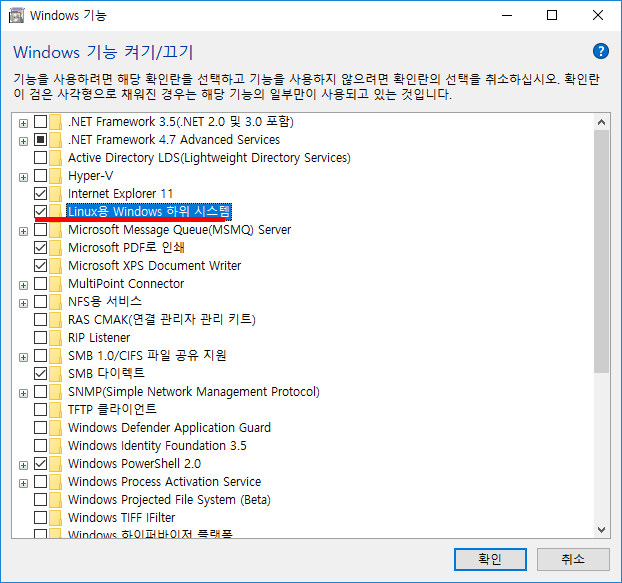
Task: Select the RAS CMAK label
Action: coord(162,319)
